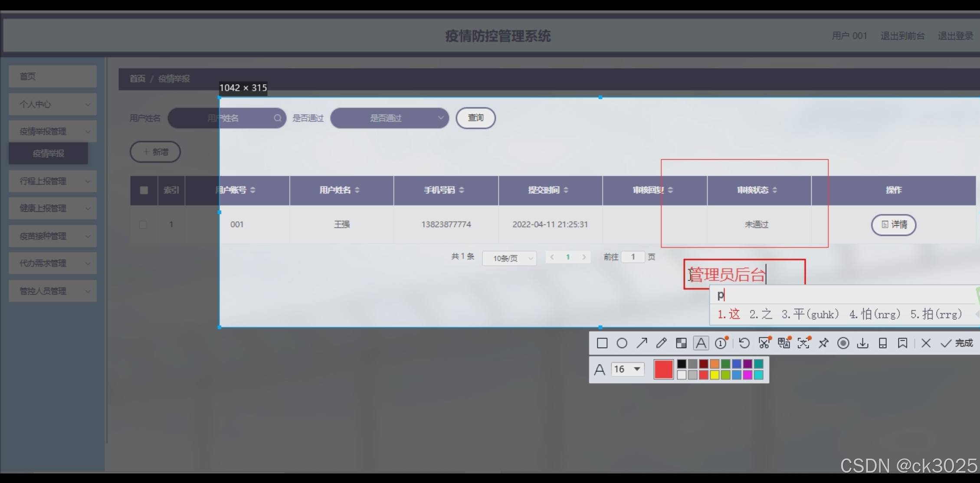Expand the 行程上报管理 sidebar menu
The height and width of the screenshot is (483, 980).
tap(52, 181)
